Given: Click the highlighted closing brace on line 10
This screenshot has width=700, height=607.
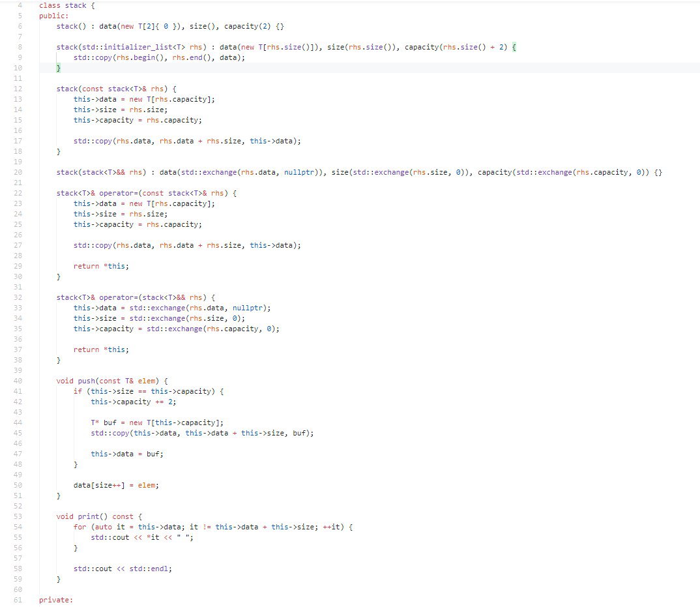Looking at the screenshot, I should pyautogui.click(x=59, y=68).
